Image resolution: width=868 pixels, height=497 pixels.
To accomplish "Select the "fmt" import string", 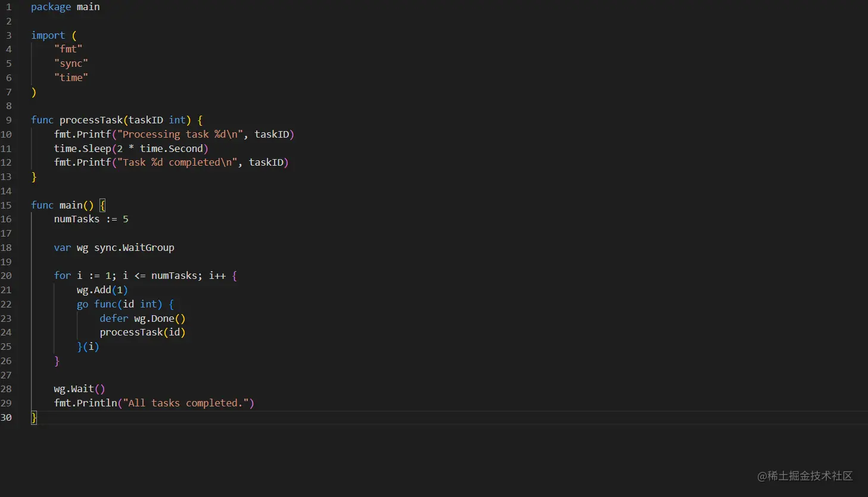I will pos(68,49).
